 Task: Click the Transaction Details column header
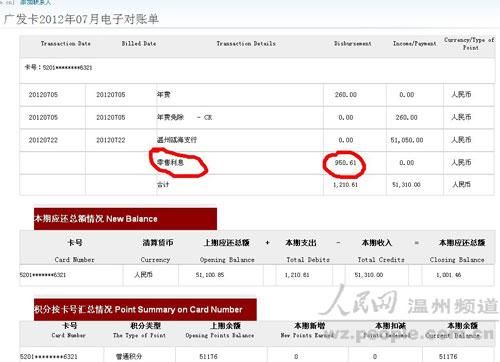point(246,44)
